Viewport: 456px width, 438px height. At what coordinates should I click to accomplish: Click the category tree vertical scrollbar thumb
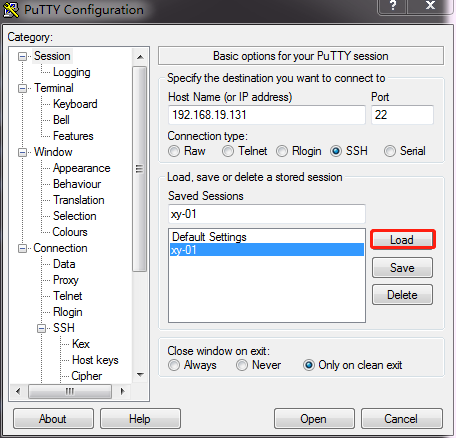point(140,169)
